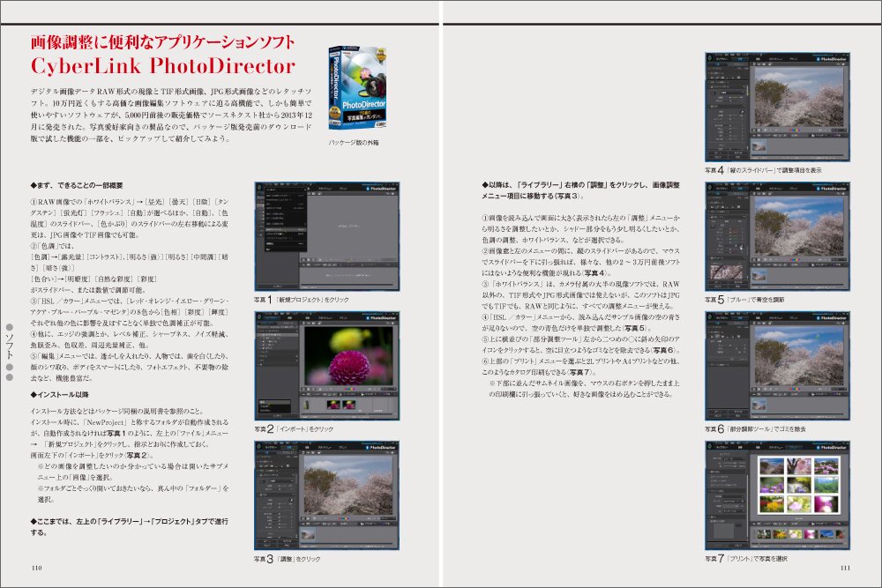Choose 画像 from the import popup in photo 2
This screenshot has width=882, height=588.
click(275, 402)
